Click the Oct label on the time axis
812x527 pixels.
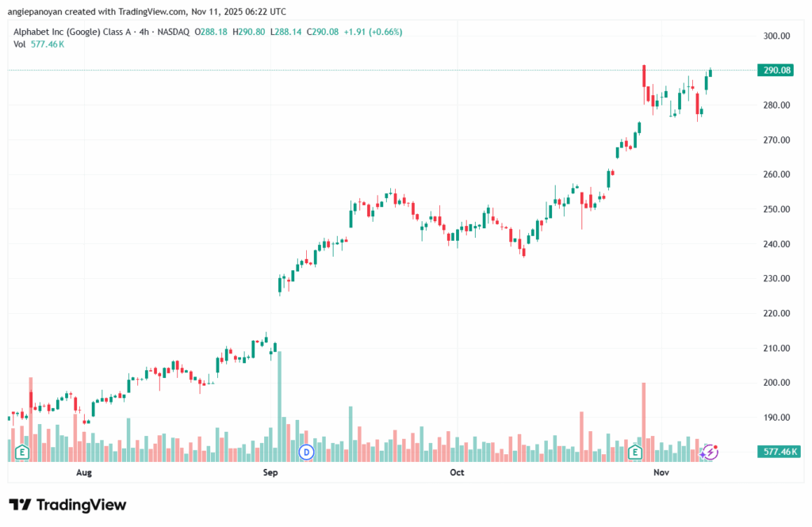point(456,472)
